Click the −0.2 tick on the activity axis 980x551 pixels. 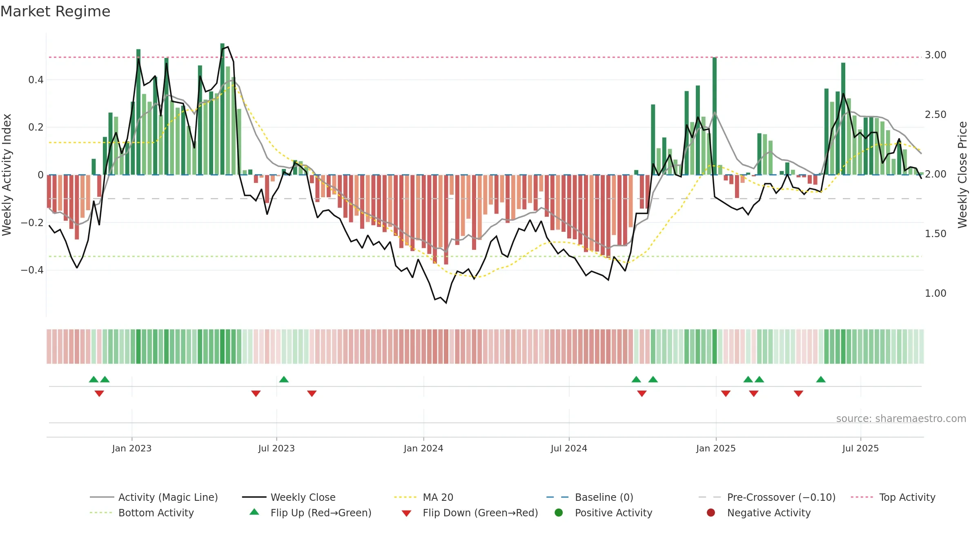click(32, 222)
